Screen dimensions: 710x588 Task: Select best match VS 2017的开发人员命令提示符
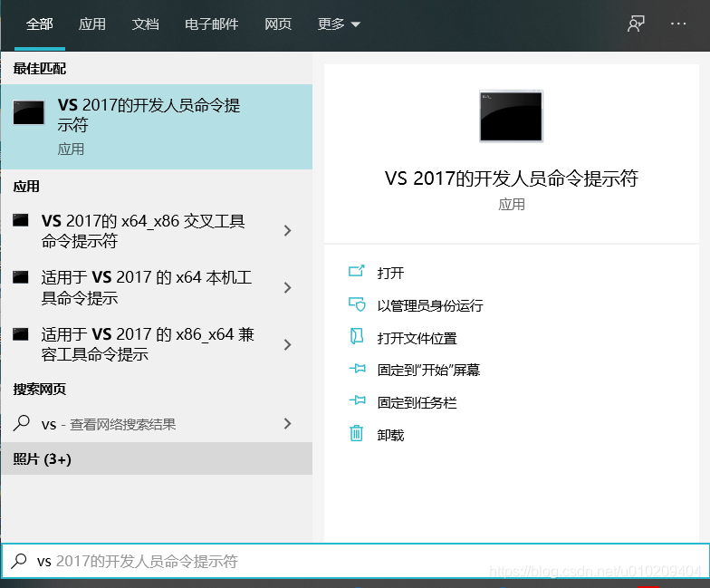(157, 127)
